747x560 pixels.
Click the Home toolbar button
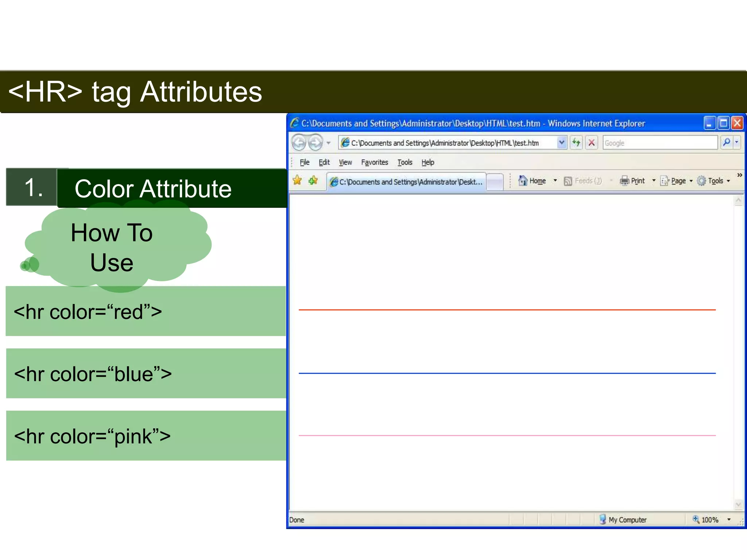pyautogui.click(x=532, y=180)
